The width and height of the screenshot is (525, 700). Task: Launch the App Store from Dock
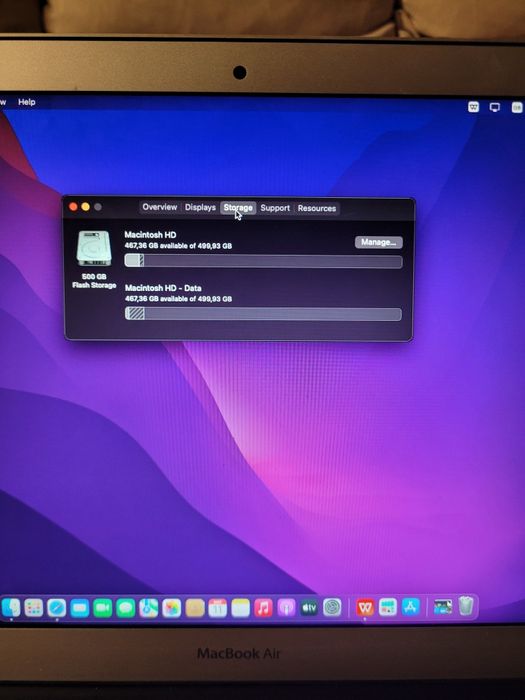(410, 607)
